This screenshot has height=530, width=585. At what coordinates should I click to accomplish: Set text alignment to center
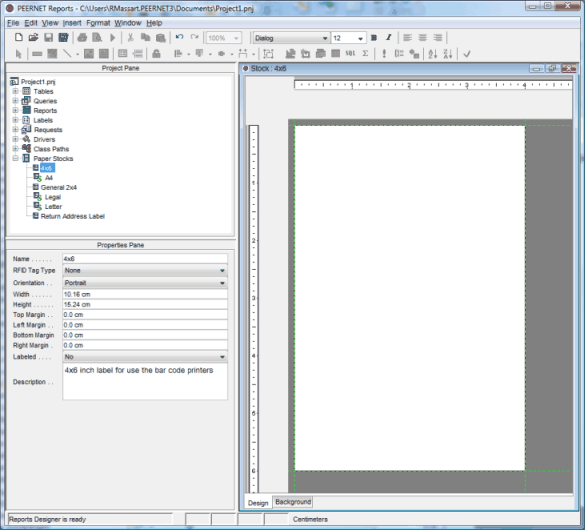[x=422, y=38]
